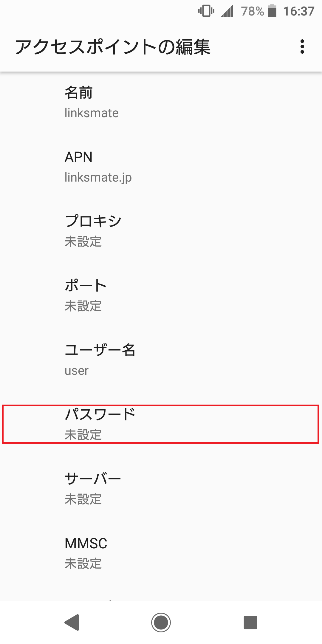Open the ポート (port) setting

[x=161, y=295]
